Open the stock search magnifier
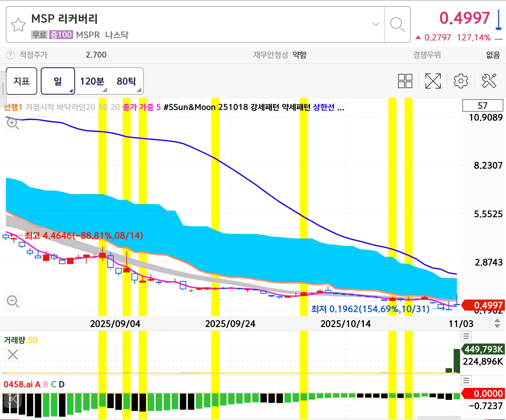Screen dimensions: 506x420 (397, 25)
